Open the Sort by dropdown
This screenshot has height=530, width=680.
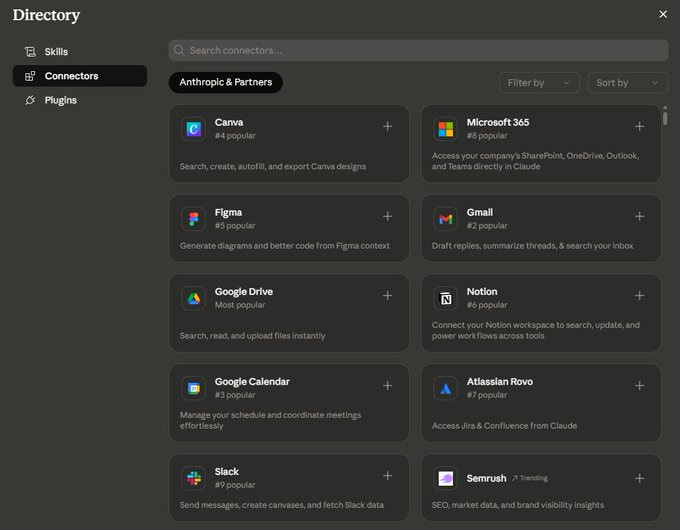(628, 83)
